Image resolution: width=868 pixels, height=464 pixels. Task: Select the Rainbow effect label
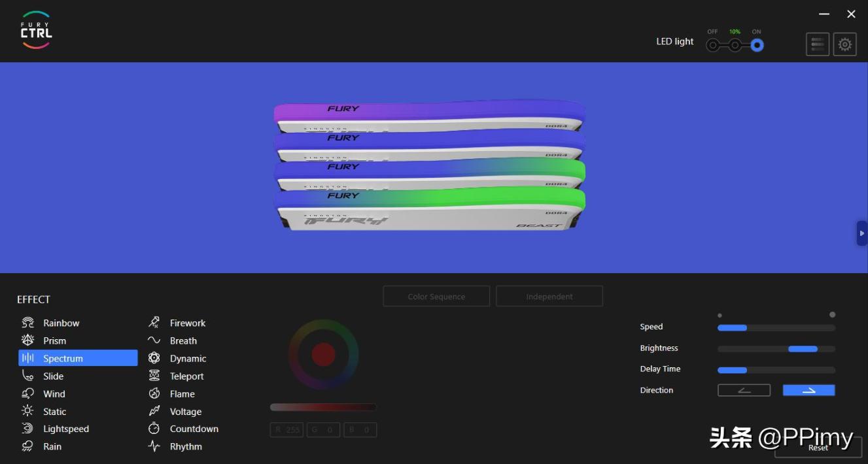[61, 323]
